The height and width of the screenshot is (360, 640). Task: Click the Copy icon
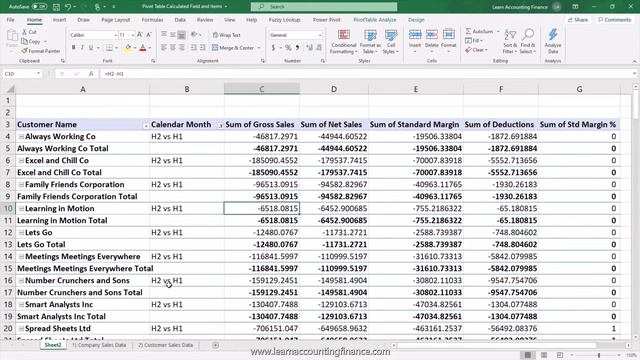(24, 42)
